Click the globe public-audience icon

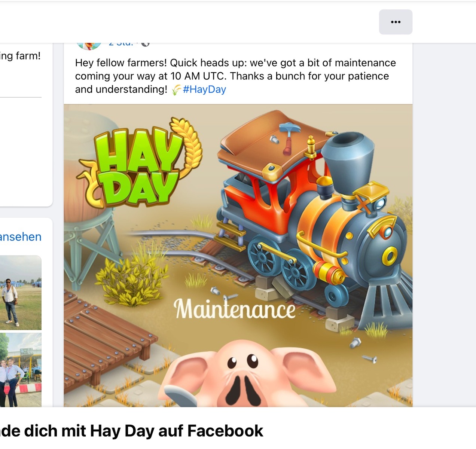pos(146,44)
